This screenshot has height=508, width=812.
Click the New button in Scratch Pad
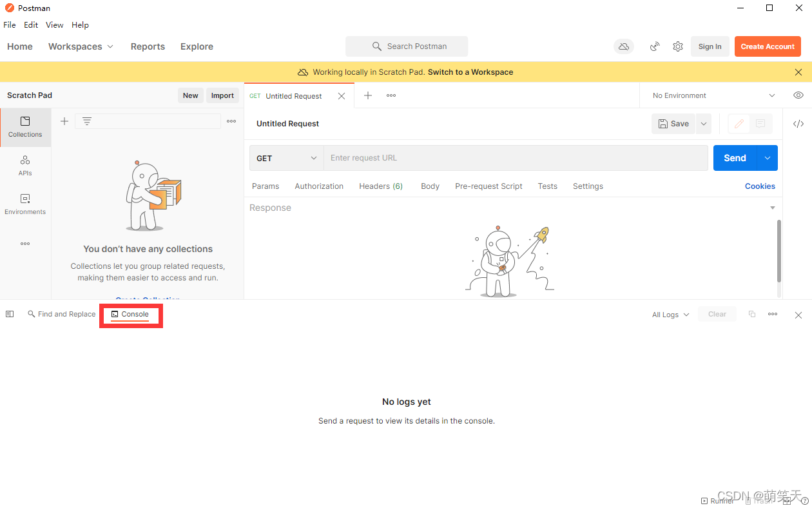point(190,95)
